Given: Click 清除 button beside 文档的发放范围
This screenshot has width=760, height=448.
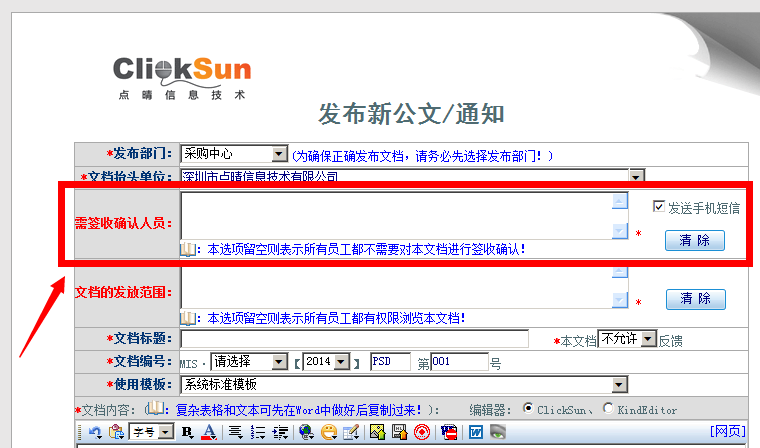Looking at the screenshot, I should tap(695, 299).
